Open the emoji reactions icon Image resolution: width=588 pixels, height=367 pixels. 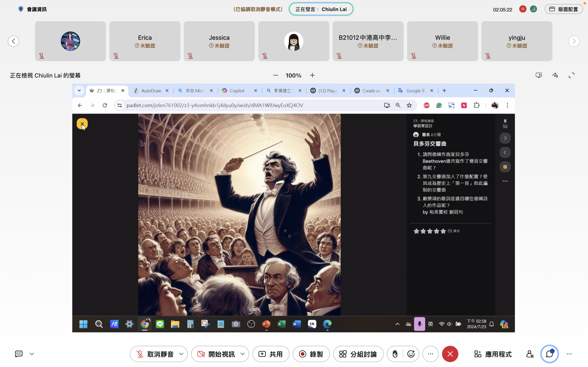(411, 354)
